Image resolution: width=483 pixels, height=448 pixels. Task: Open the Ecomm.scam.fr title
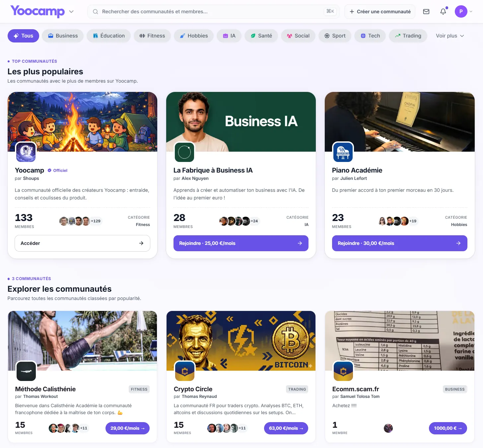click(356, 389)
